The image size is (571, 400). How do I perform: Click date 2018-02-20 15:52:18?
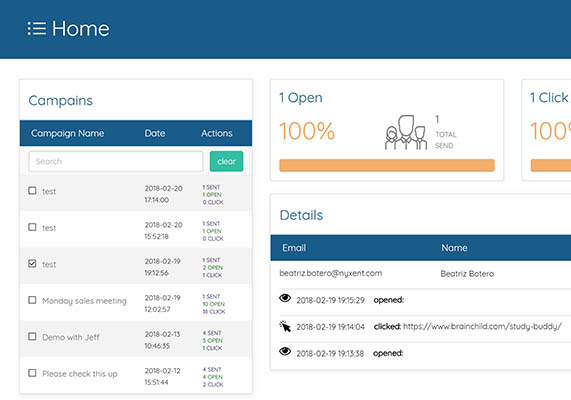pos(164,231)
